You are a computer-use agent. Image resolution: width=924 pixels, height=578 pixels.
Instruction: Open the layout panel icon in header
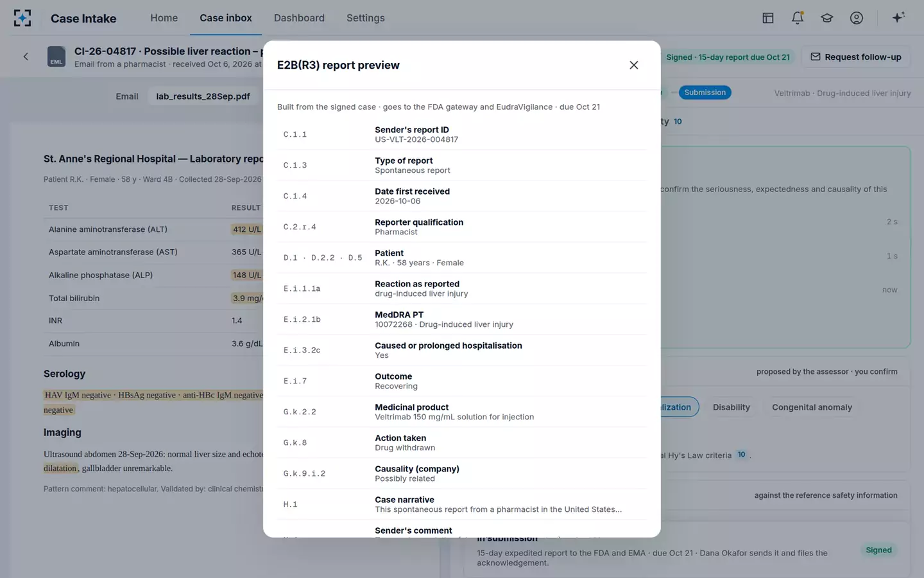point(768,18)
